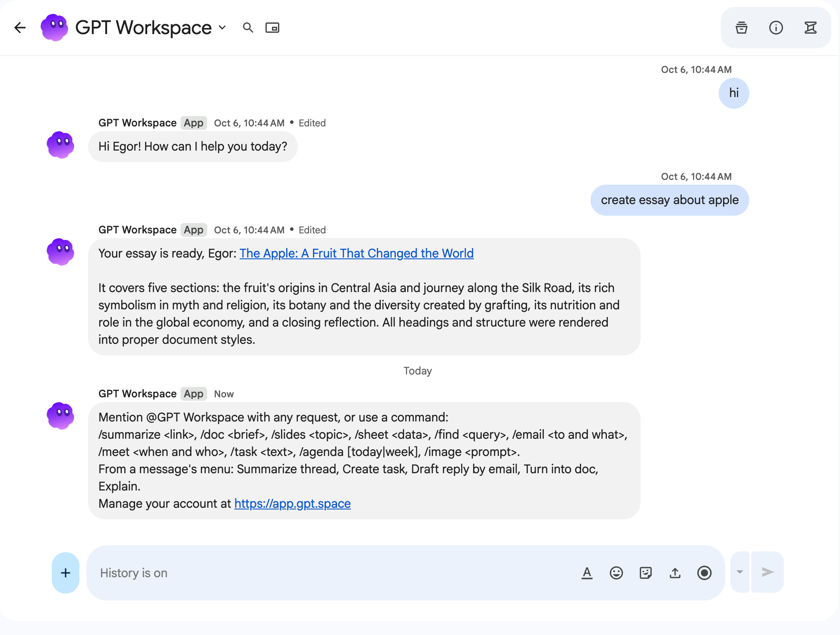This screenshot has width=840, height=635.
Task: Click avatar beside the Mention command message
Action: click(x=60, y=416)
